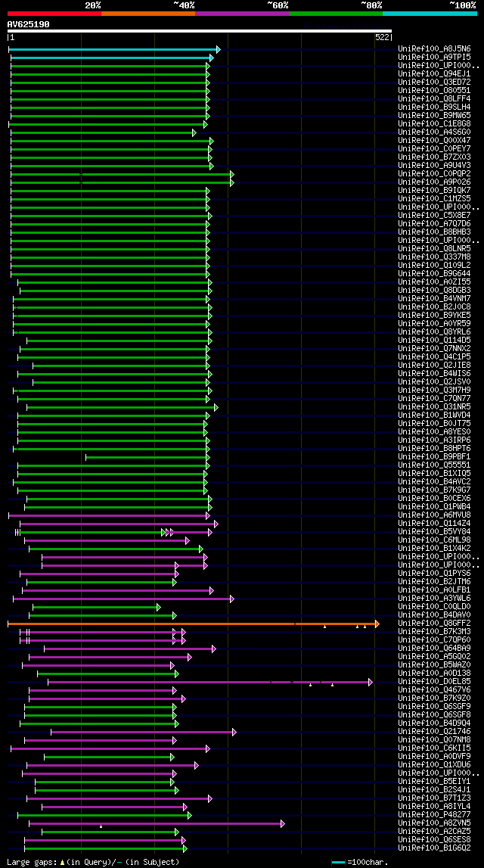Screen dimensions: 484x868
Task: Select the UniRef100_Q8YRL6 label
Action: [x=434, y=331]
